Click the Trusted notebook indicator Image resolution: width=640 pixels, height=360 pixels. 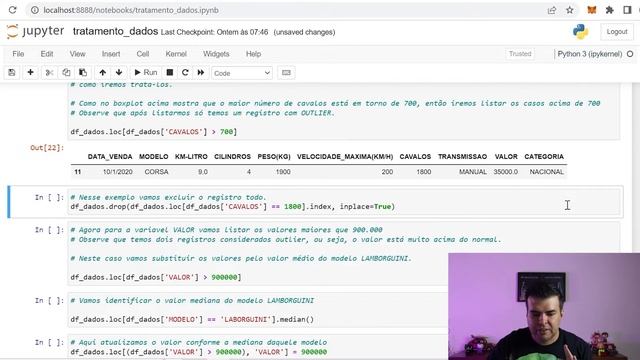(x=520, y=54)
